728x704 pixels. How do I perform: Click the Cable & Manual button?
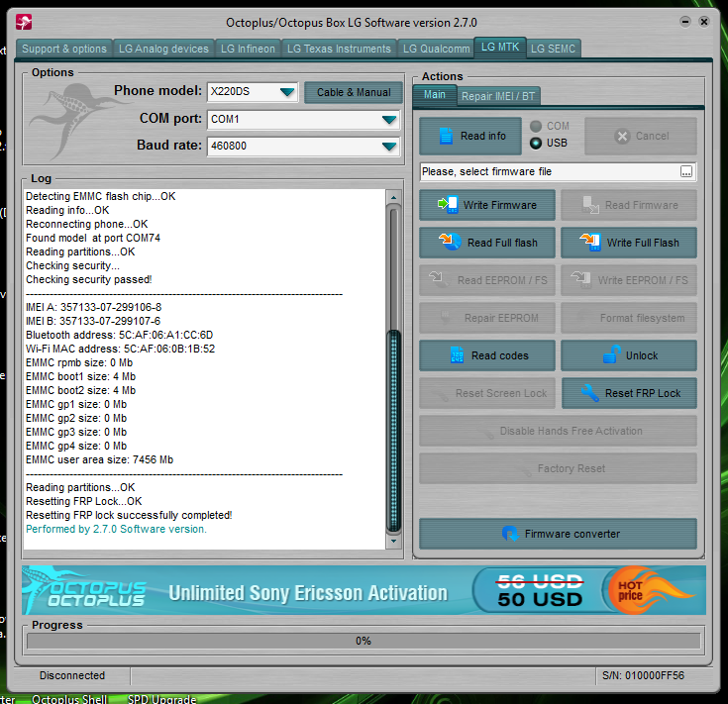coord(354,92)
